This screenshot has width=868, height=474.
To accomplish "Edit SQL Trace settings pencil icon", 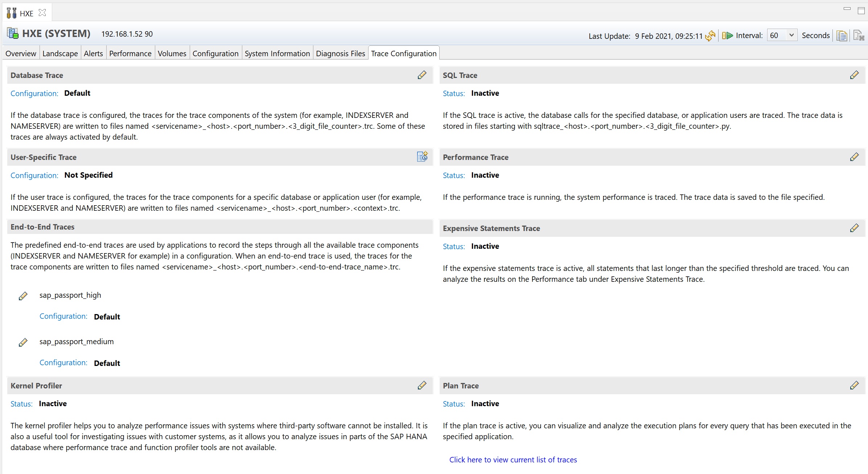I will tap(854, 75).
